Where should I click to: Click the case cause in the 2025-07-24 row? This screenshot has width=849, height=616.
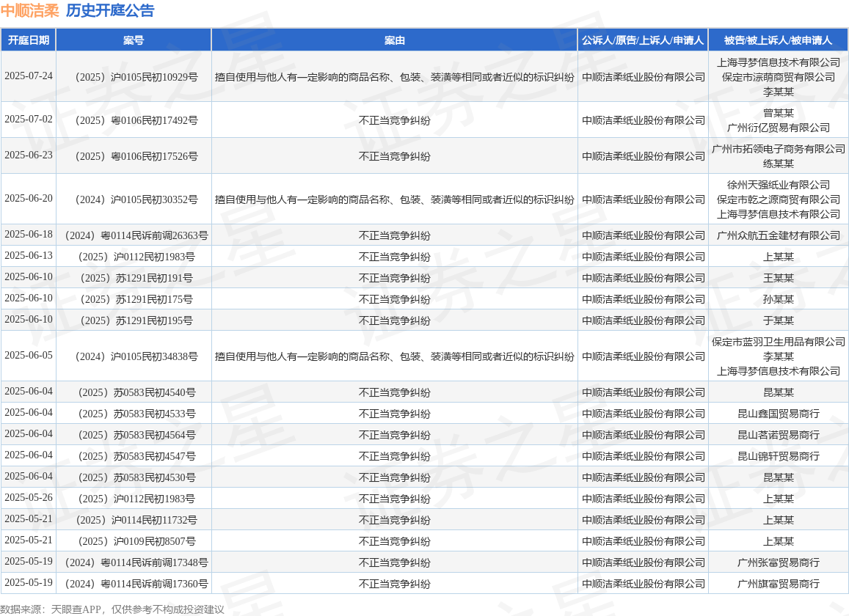394,77
